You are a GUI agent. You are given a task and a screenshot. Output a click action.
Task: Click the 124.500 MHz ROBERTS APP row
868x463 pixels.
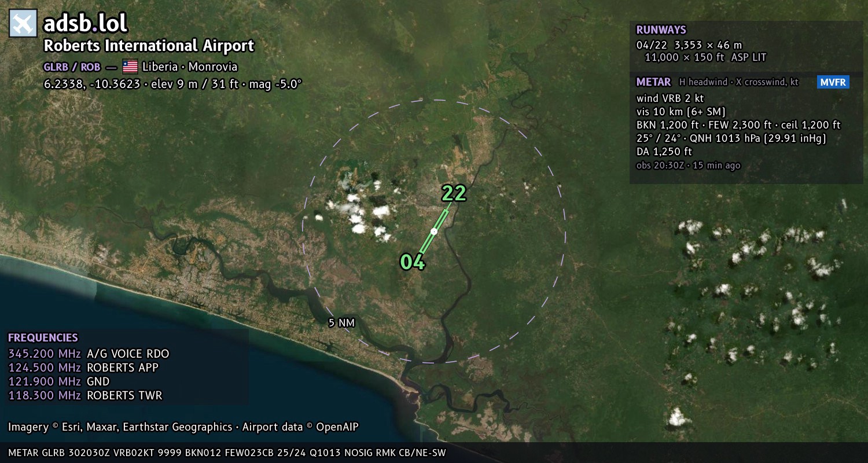[83, 368]
